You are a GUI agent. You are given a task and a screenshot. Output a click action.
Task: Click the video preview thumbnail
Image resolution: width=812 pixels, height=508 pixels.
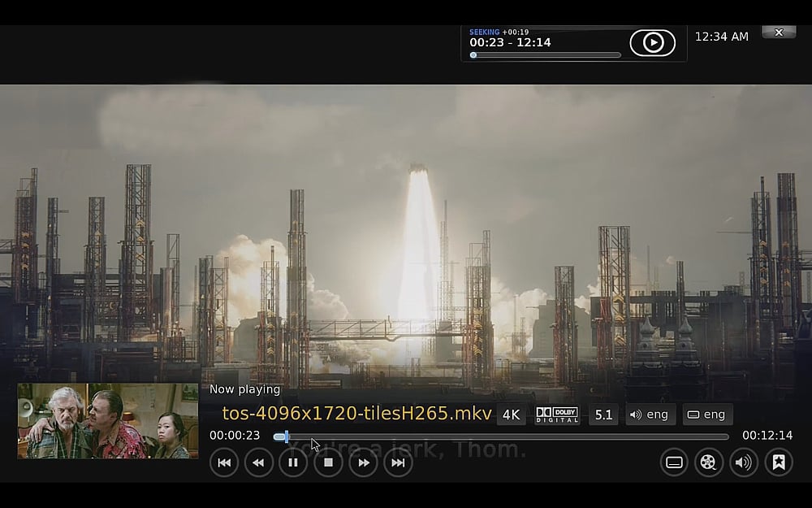pyautogui.click(x=108, y=421)
